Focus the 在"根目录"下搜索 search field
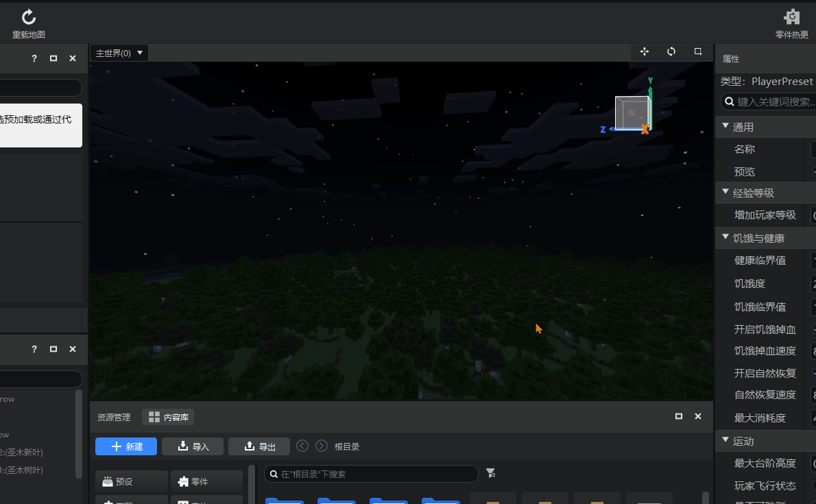The image size is (816, 504). pos(371,474)
